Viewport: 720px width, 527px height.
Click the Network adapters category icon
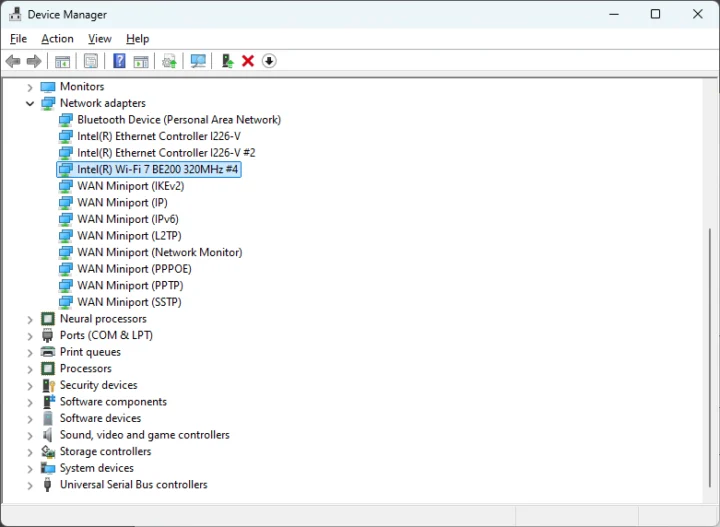point(48,103)
